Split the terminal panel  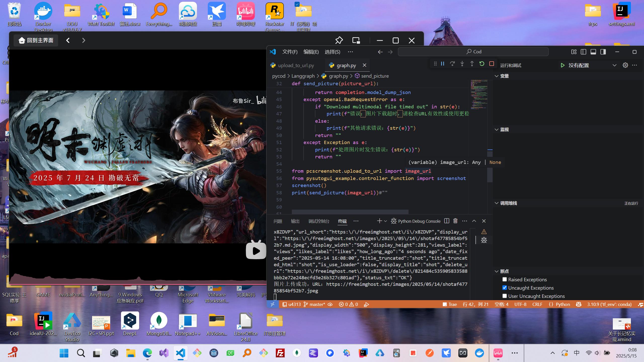pos(447,221)
